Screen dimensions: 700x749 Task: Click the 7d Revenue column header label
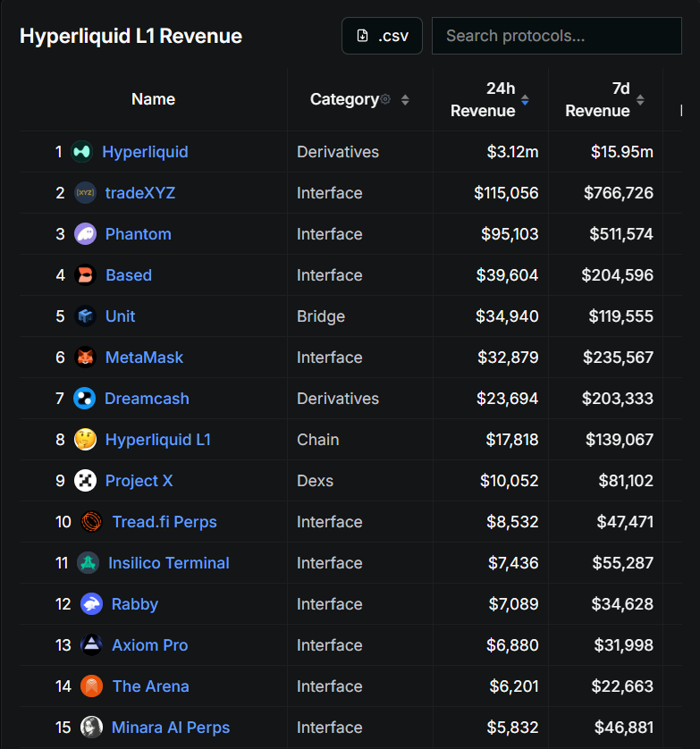(x=597, y=99)
